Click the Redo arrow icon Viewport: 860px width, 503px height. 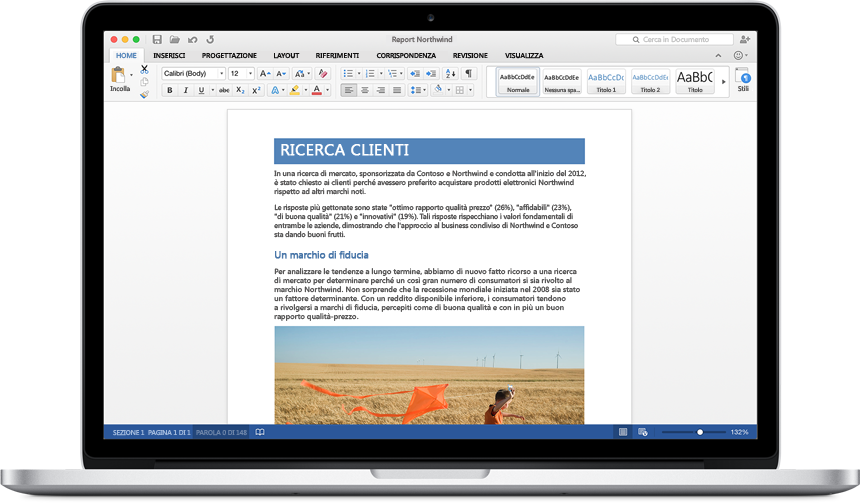(210, 39)
